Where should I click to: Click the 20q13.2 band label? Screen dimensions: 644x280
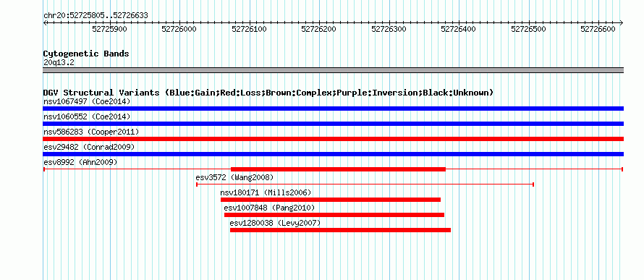tap(59, 62)
